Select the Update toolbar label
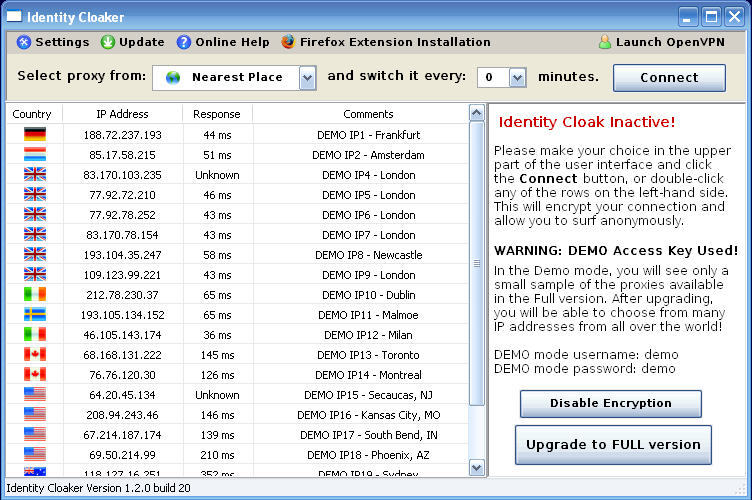 [x=141, y=42]
